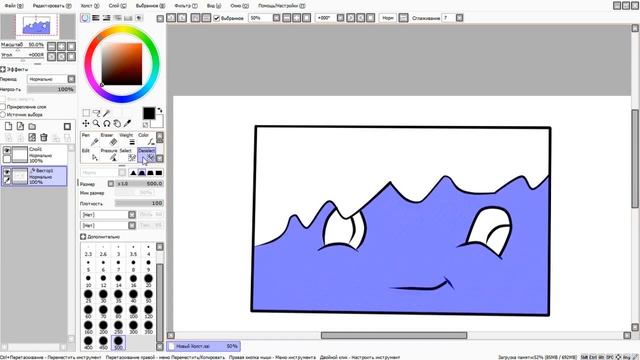Open the Слой menu
The height and width of the screenshot is (360, 640).
click(118, 6)
